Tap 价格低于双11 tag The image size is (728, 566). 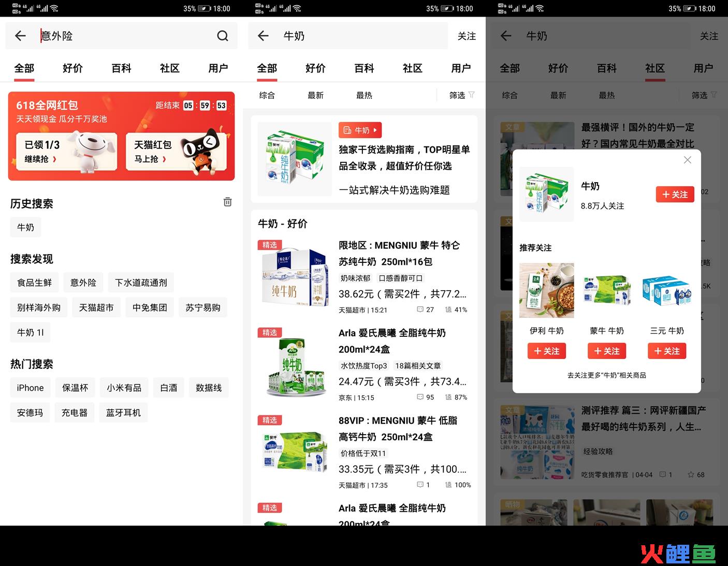(x=363, y=453)
